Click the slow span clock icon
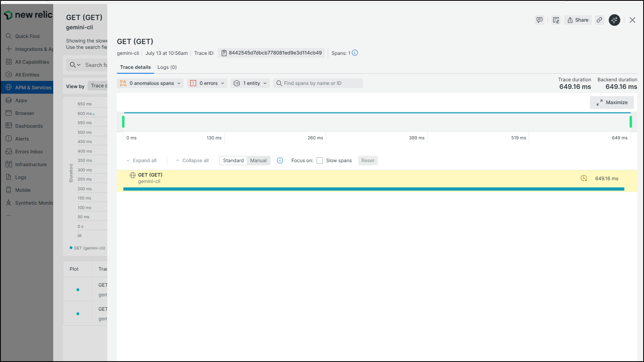644x362 pixels. [x=584, y=178]
